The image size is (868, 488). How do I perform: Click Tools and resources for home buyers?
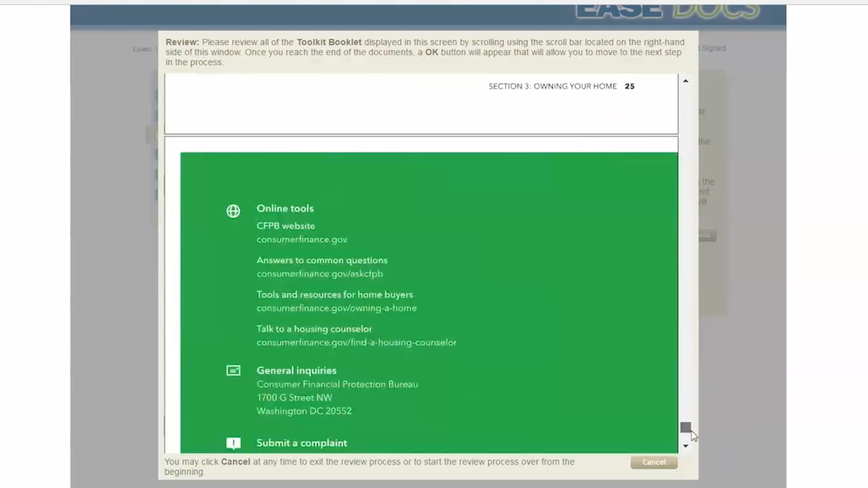tap(335, 295)
